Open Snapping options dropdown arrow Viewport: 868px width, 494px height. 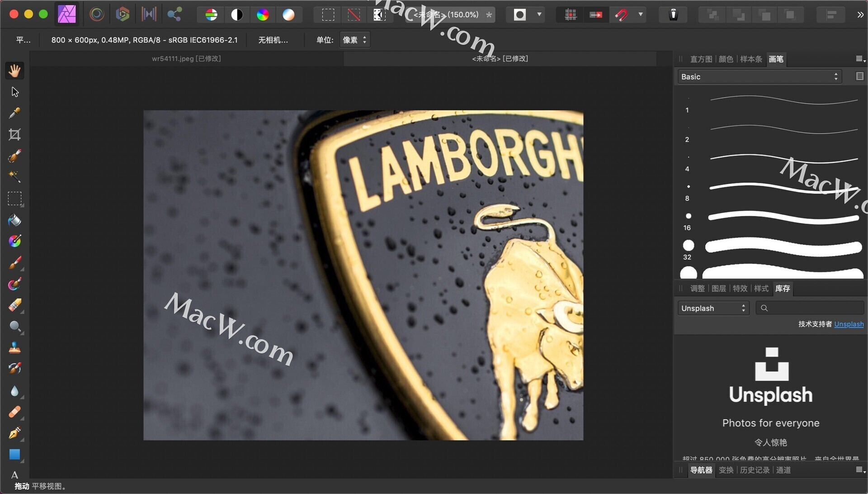click(x=641, y=14)
